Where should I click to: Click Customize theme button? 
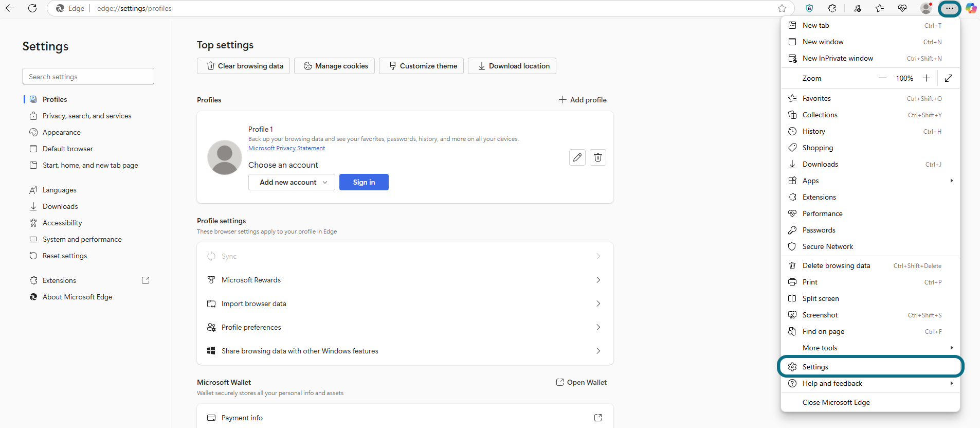coord(422,66)
